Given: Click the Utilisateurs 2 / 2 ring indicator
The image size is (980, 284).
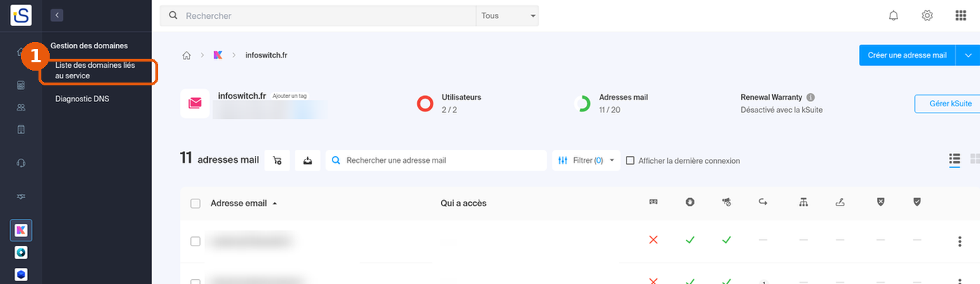Looking at the screenshot, I should (425, 104).
